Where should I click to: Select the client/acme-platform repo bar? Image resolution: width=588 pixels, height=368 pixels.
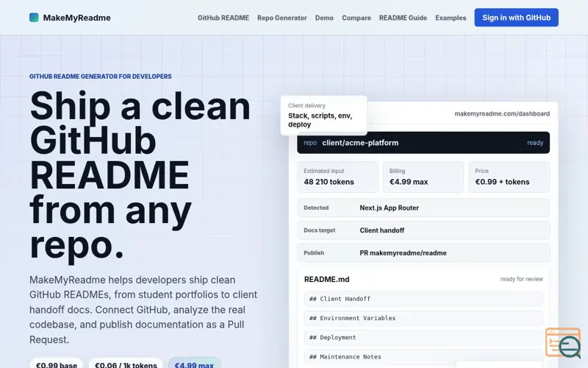423,143
